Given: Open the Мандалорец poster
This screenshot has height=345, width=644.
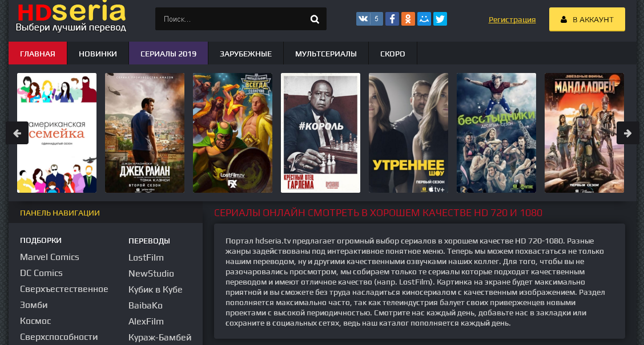Looking at the screenshot, I should 584,133.
